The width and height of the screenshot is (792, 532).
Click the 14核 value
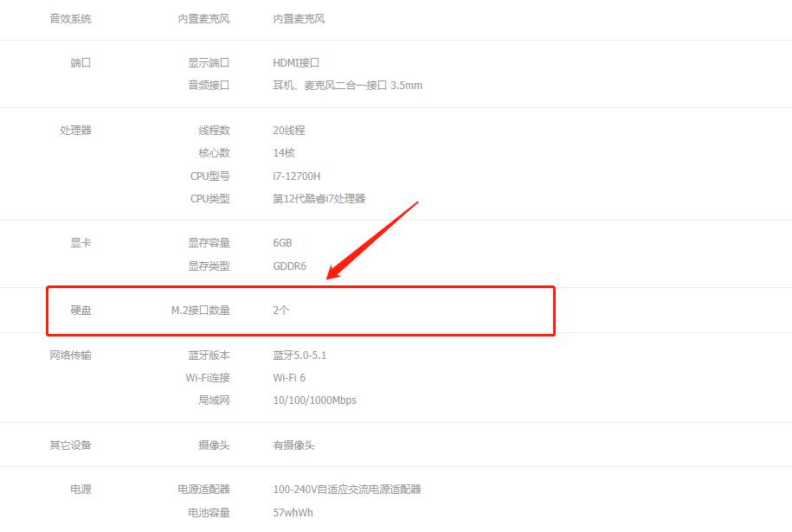point(284,152)
